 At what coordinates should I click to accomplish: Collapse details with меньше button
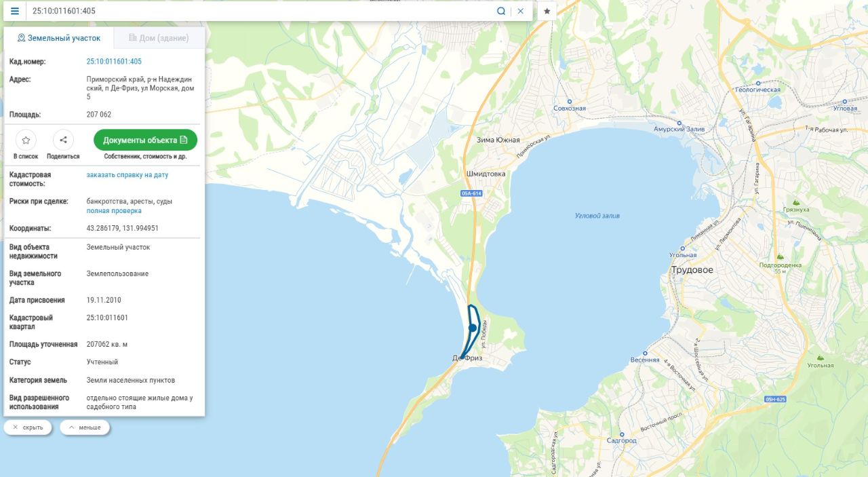coord(85,427)
